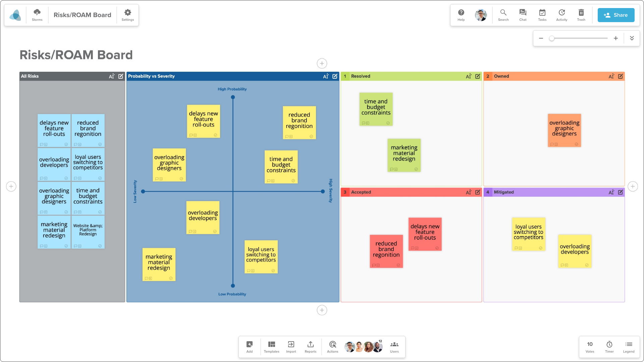
Task: Open the Chat panel
Action: tap(523, 15)
